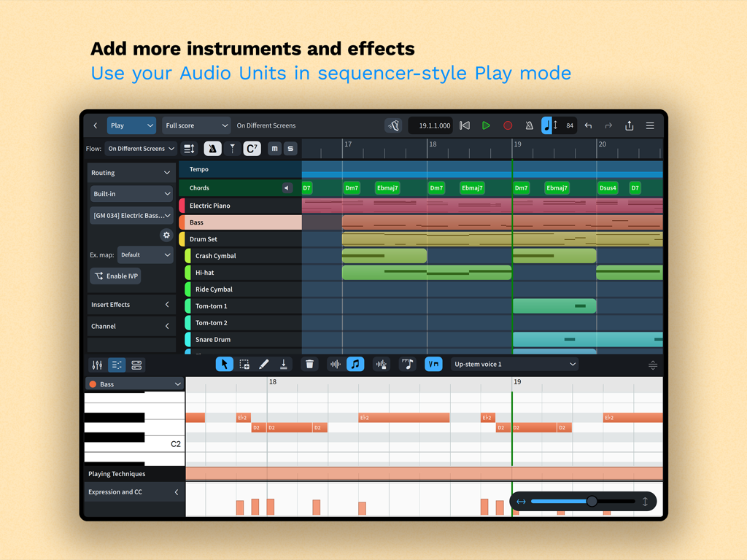This screenshot has height=560, width=747.
Task: Click the trash delete icon
Action: pyautogui.click(x=309, y=364)
